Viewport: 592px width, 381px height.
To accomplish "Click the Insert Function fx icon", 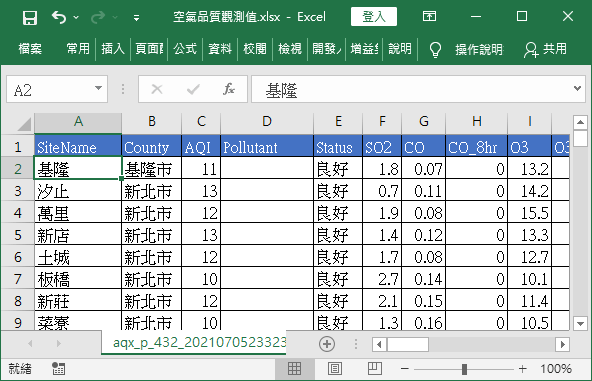I will [229, 89].
